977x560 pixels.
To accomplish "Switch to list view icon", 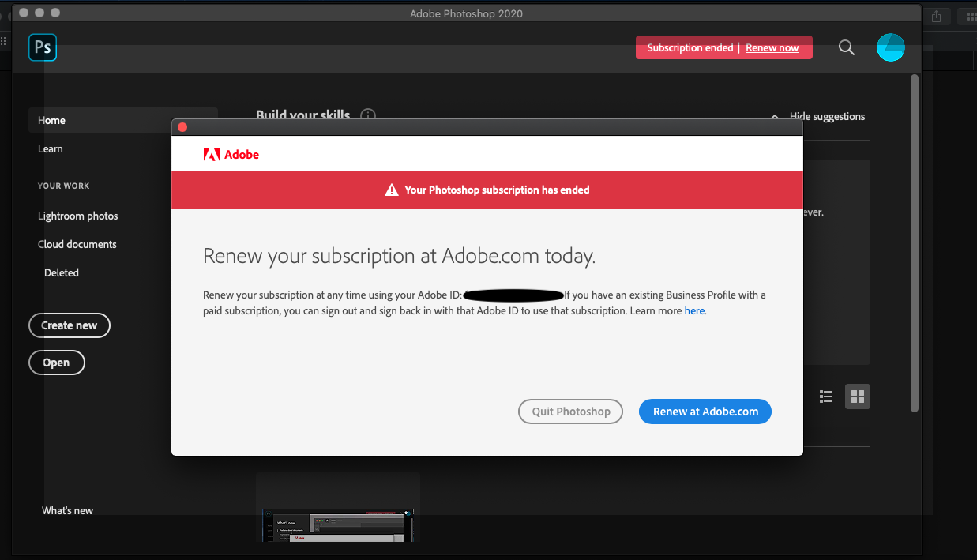I will tap(826, 397).
